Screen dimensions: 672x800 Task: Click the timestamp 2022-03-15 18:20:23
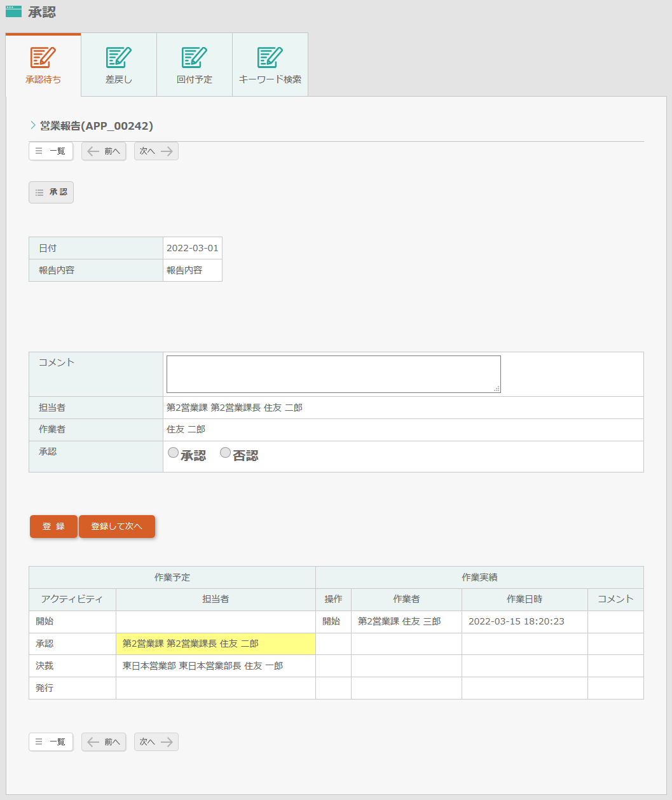pos(516,621)
